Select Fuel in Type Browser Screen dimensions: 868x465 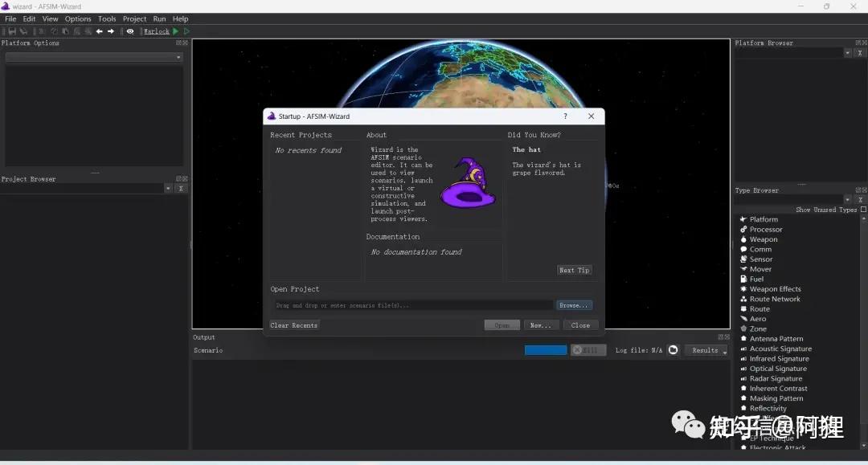click(756, 279)
